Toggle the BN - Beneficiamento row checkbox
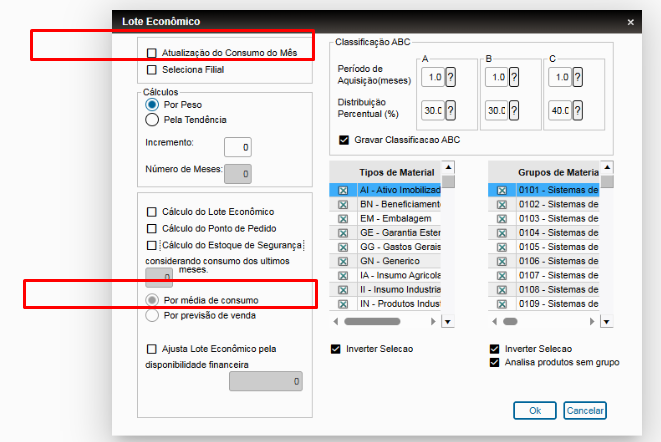Image resolution: width=661 pixels, height=442 pixels. click(x=343, y=205)
